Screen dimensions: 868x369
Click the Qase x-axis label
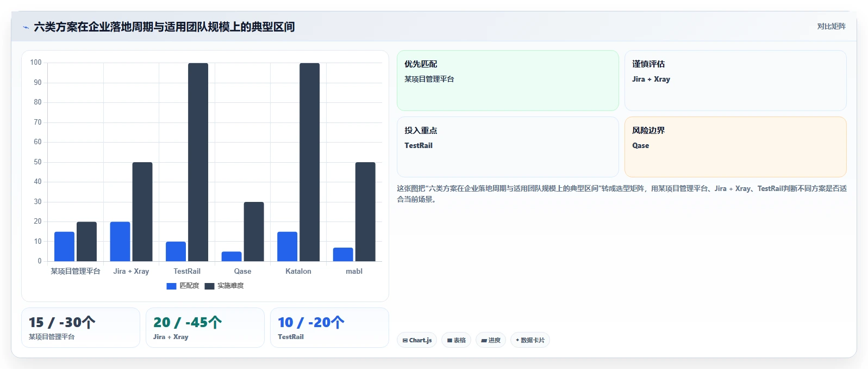[x=242, y=271]
